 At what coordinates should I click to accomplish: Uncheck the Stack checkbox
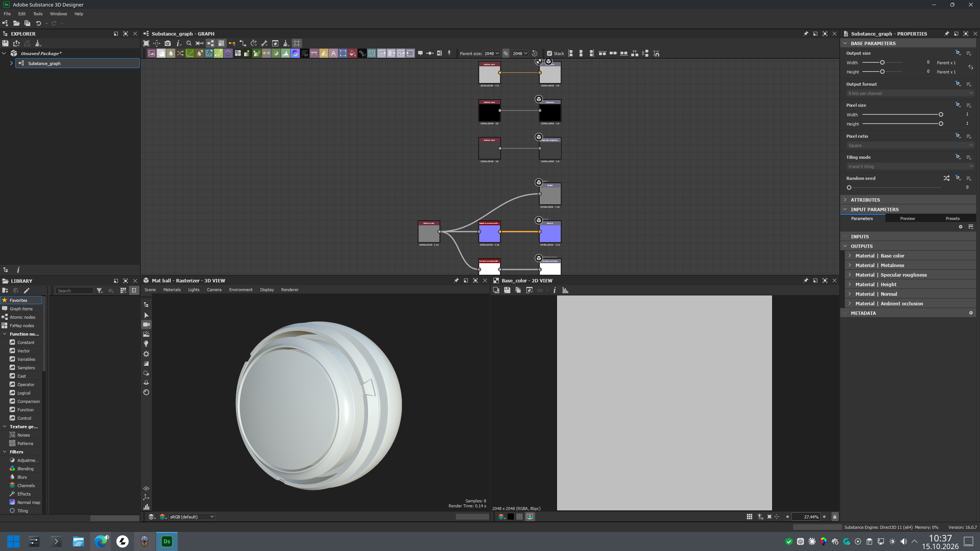click(x=549, y=54)
